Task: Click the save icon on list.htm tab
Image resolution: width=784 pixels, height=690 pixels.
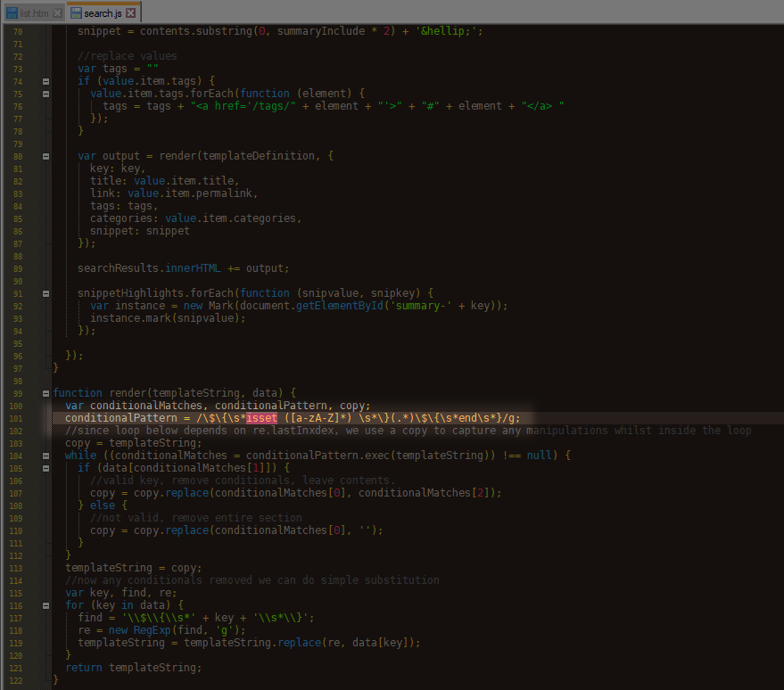Action: pyautogui.click(x=12, y=13)
